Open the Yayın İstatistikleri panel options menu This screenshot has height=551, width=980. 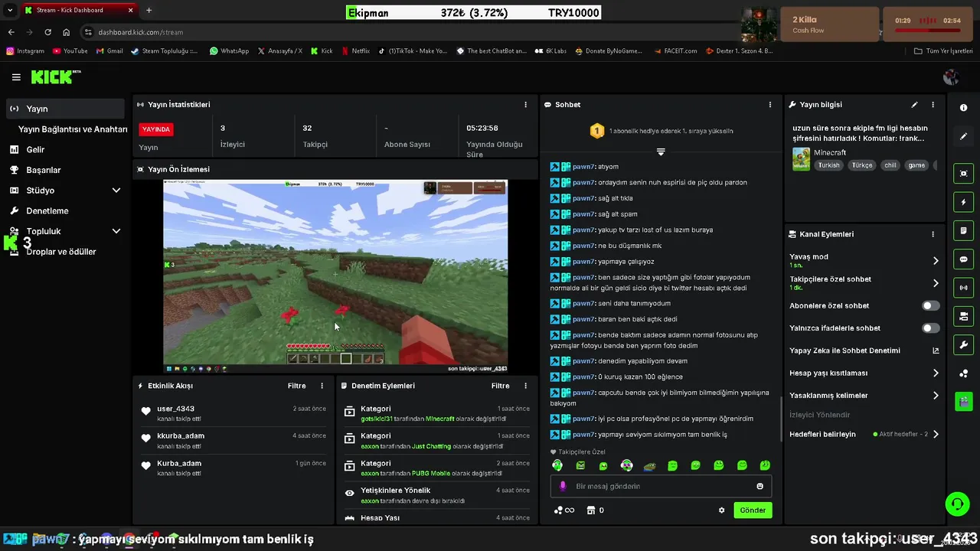525,104
